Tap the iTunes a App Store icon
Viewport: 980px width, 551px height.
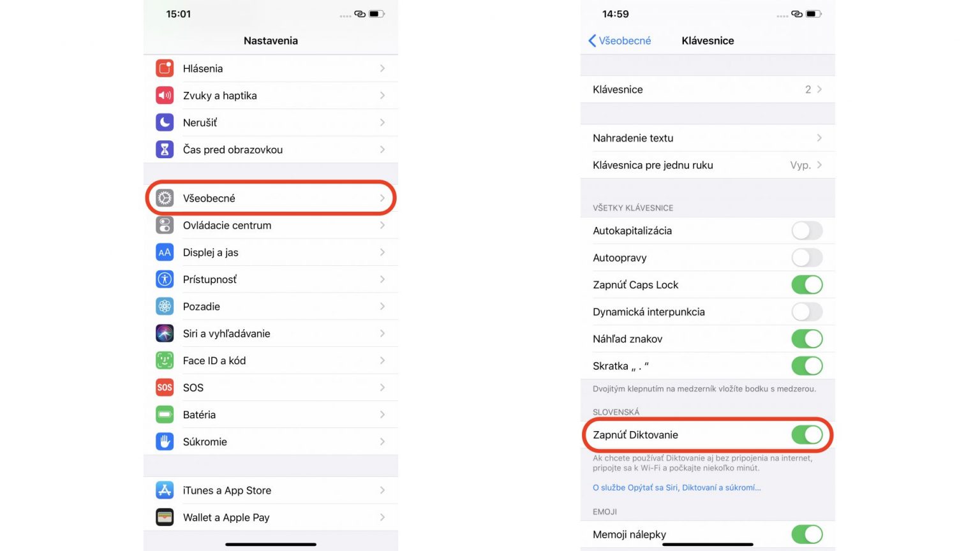coord(165,490)
